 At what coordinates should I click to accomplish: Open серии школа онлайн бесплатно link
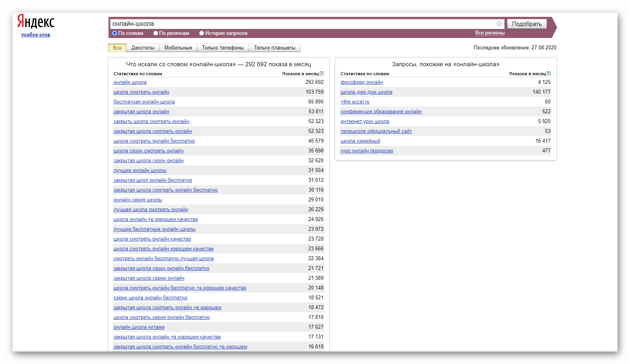pos(150,298)
